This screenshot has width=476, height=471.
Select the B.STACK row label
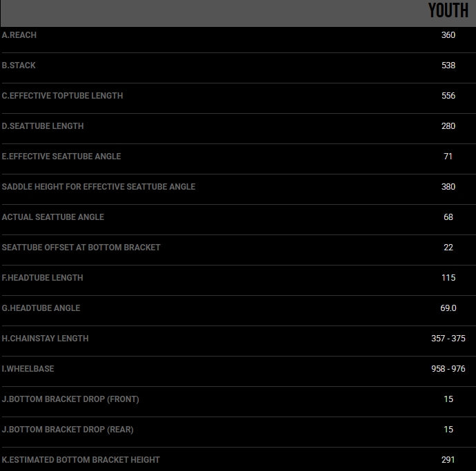tap(19, 66)
